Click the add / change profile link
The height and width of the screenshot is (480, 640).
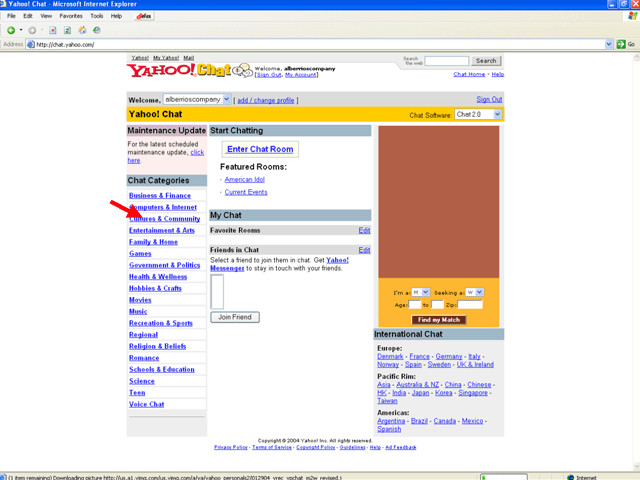tap(266, 100)
